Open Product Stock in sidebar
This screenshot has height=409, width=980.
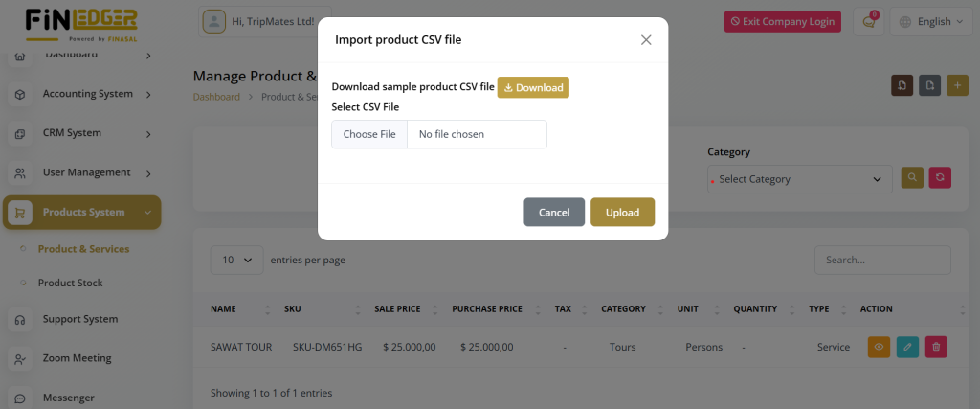[x=70, y=283]
